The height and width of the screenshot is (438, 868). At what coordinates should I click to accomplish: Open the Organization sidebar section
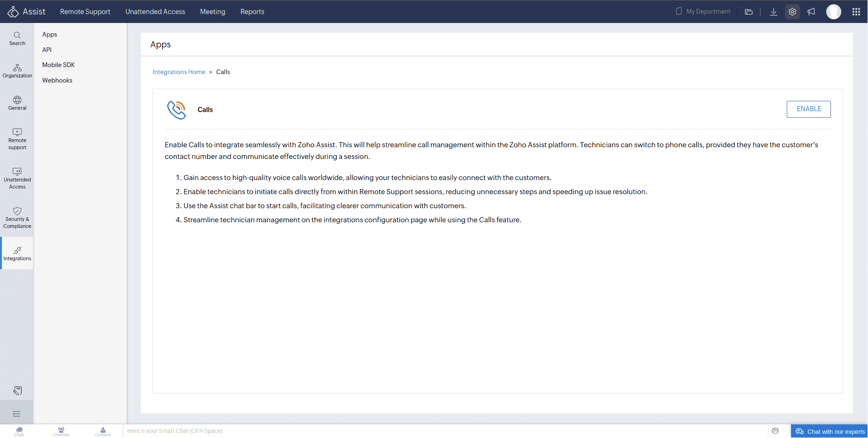tap(17, 71)
